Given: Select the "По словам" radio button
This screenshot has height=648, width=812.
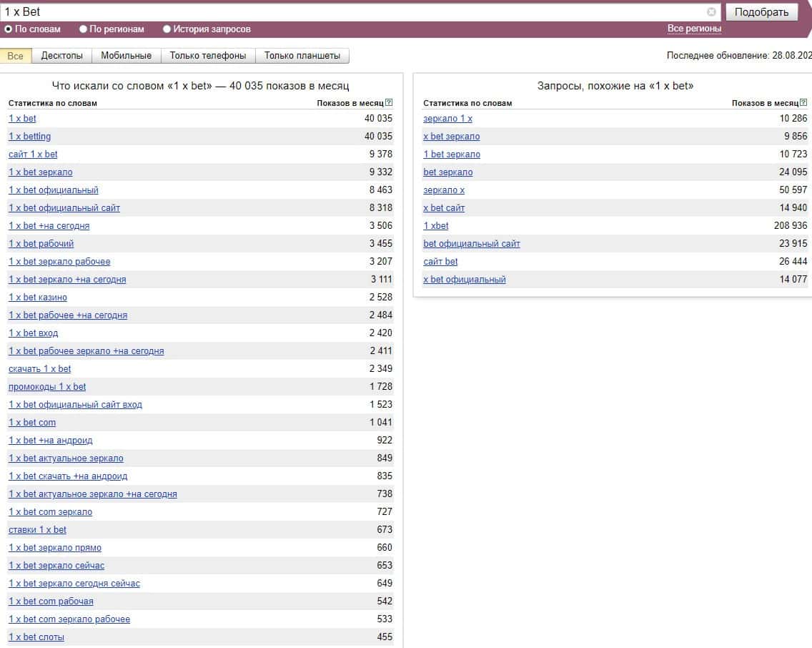Looking at the screenshot, I should click(9, 29).
